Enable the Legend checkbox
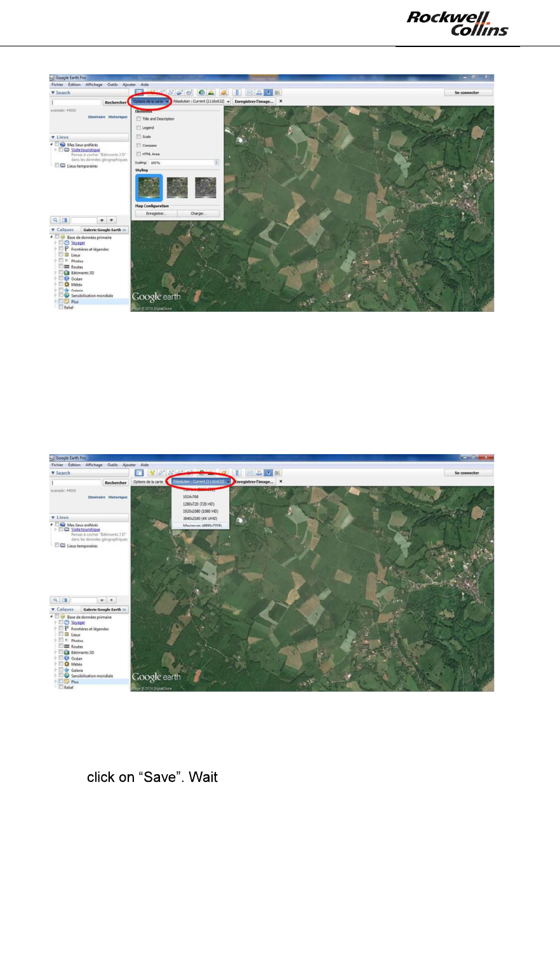560x954 pixels. pos(138,128)
